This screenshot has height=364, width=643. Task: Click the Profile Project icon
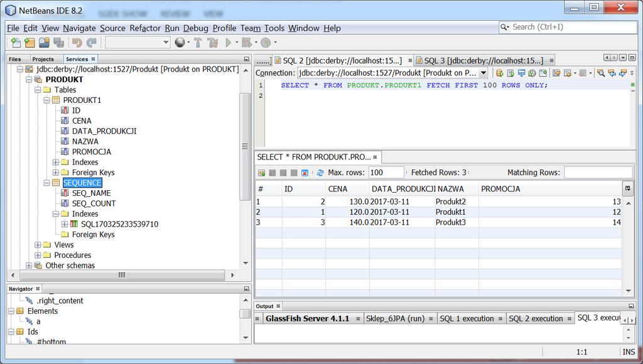266,42
